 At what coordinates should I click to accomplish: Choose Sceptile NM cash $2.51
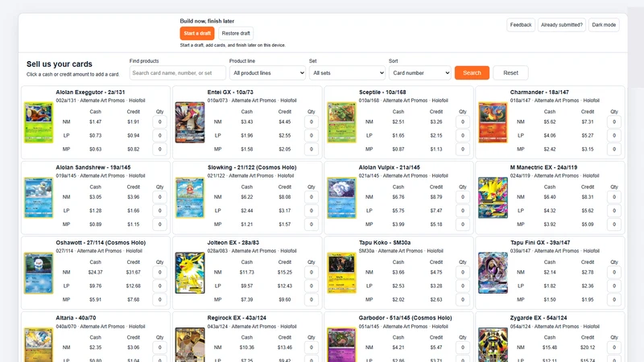tap(398, 122)
